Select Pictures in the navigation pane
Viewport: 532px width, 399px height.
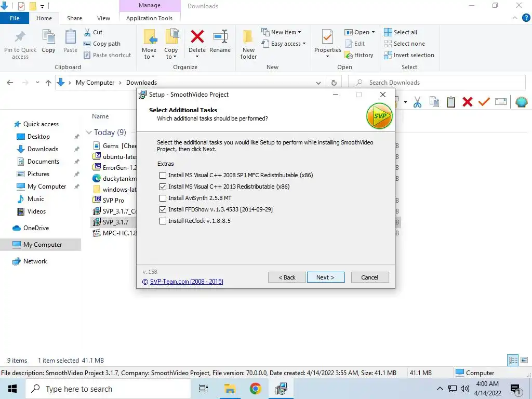[x=38, y=174]
